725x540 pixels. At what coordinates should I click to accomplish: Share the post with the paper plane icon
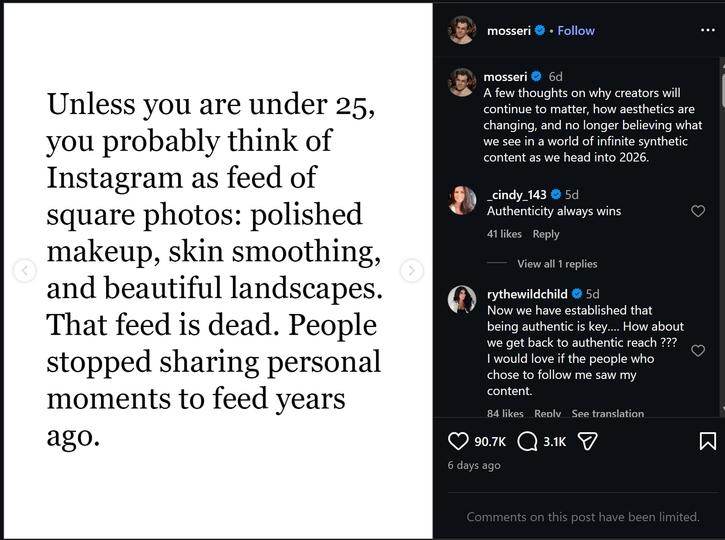[588, 441]
